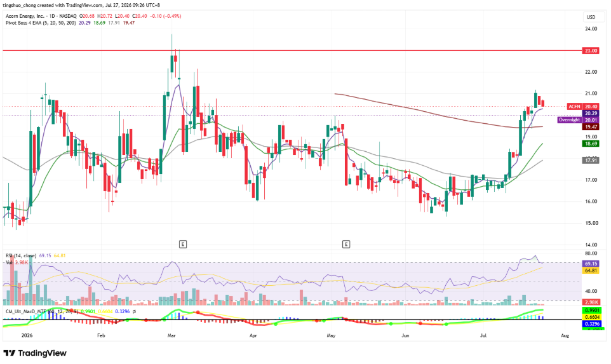
Task: Click the 21.00 price scale value
Action: (591, 93)
